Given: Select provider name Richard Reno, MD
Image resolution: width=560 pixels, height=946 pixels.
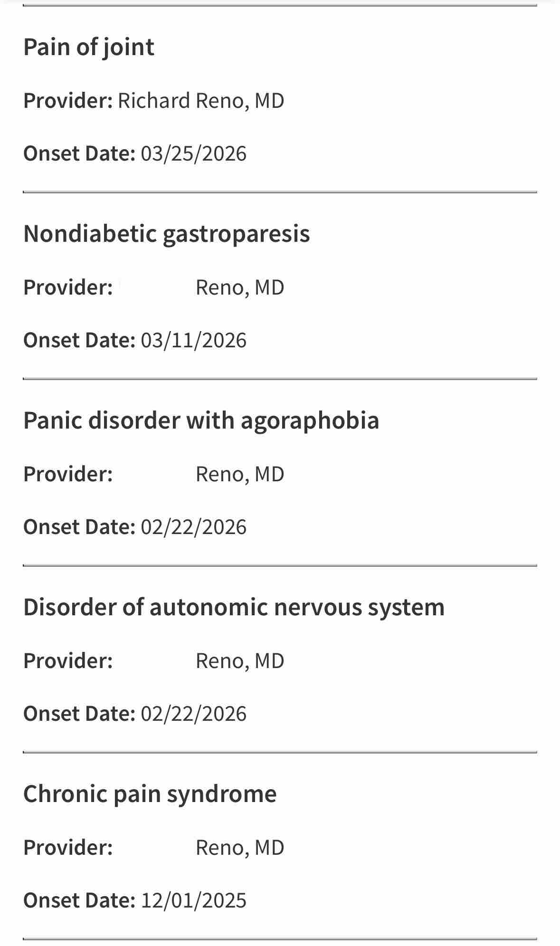Looking at the screenshot, I should coord(201,101).
